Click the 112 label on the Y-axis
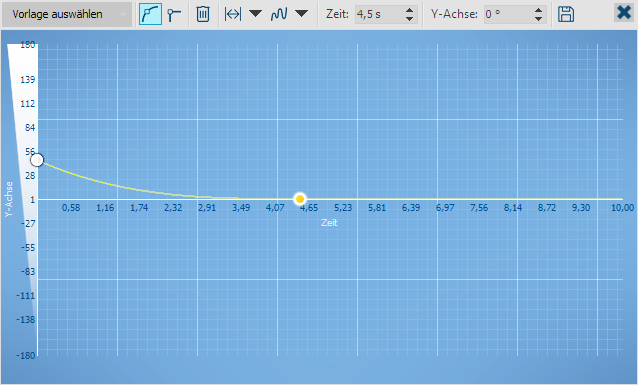This screenshot has width=638, height=385. (x=28, y=103)
